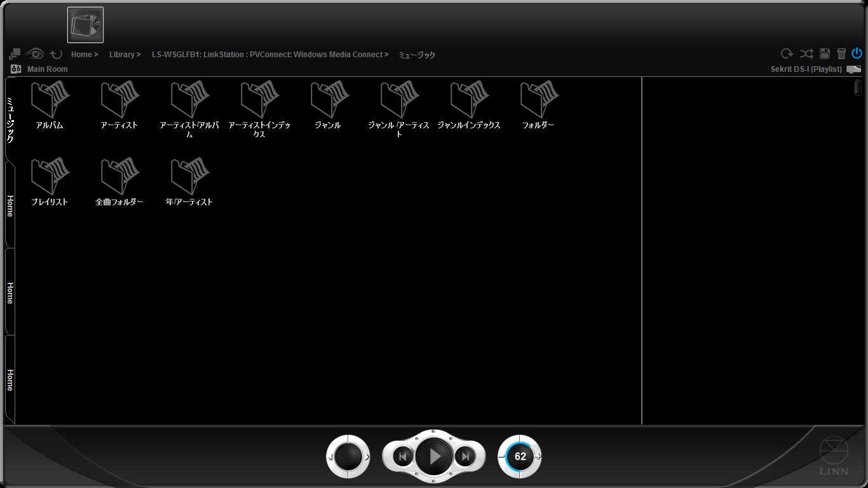Switch to the second Home side tab

[10, 292]
